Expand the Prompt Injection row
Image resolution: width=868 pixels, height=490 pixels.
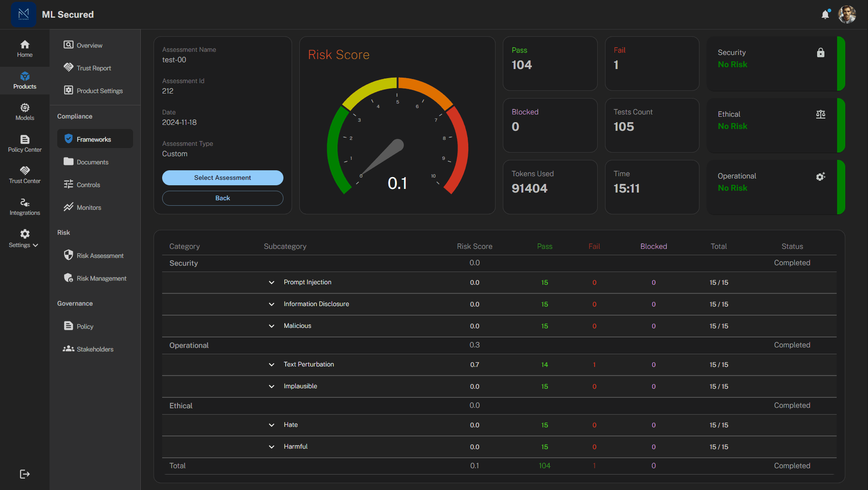pyautogui.click(x=272, y=282)
